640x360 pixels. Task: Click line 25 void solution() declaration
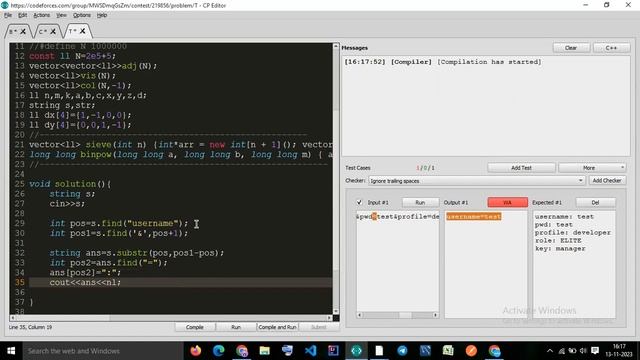70,184
